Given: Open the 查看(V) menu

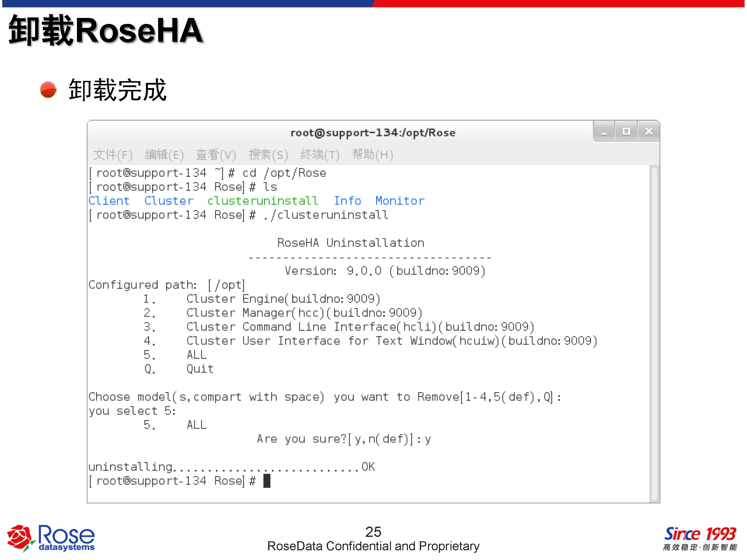Looking at the screenshot, I should [x=216, y=155].
